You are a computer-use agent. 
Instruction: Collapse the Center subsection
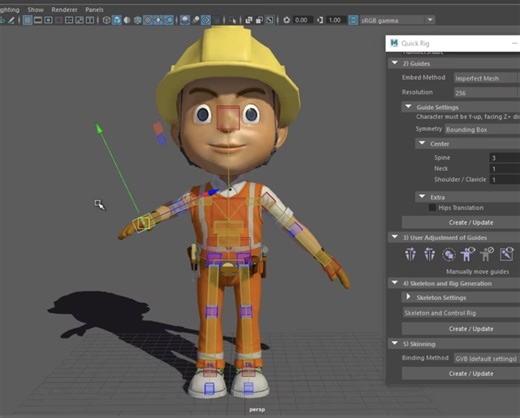click(422, 143)
